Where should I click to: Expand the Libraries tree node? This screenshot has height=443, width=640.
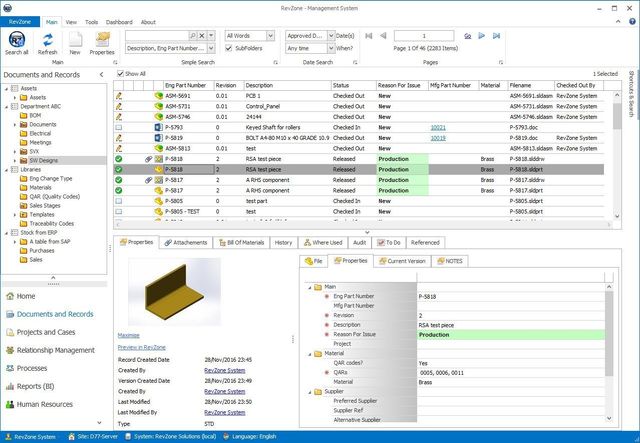click(x=6, y=169)
